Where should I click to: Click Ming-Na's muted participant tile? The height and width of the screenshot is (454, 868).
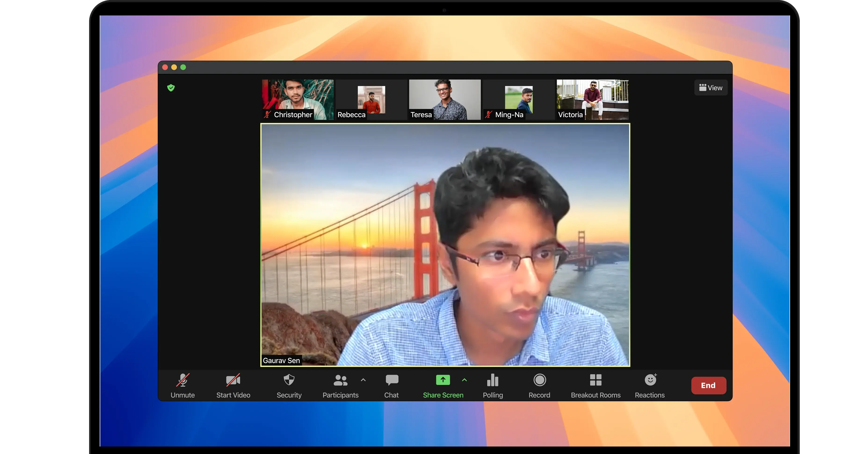(519, 99)
